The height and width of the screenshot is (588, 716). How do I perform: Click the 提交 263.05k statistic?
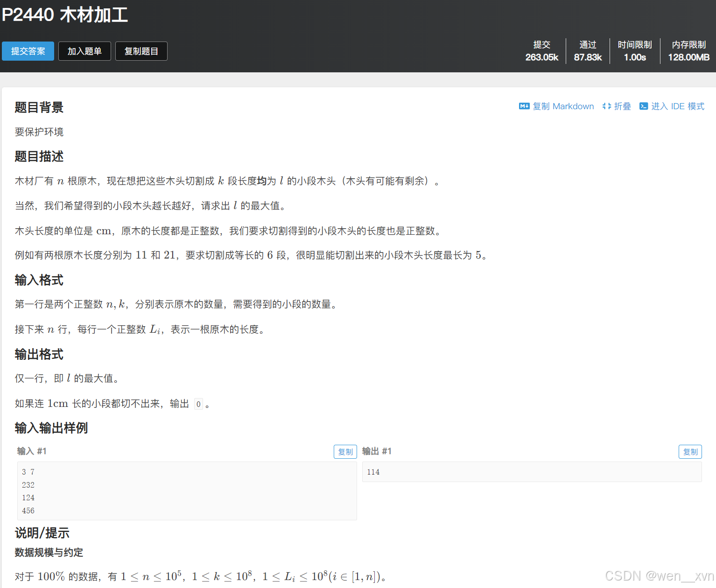point(542,51)
